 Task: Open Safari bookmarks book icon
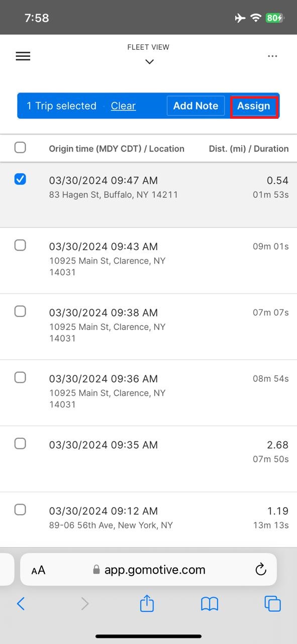[210, 603]
